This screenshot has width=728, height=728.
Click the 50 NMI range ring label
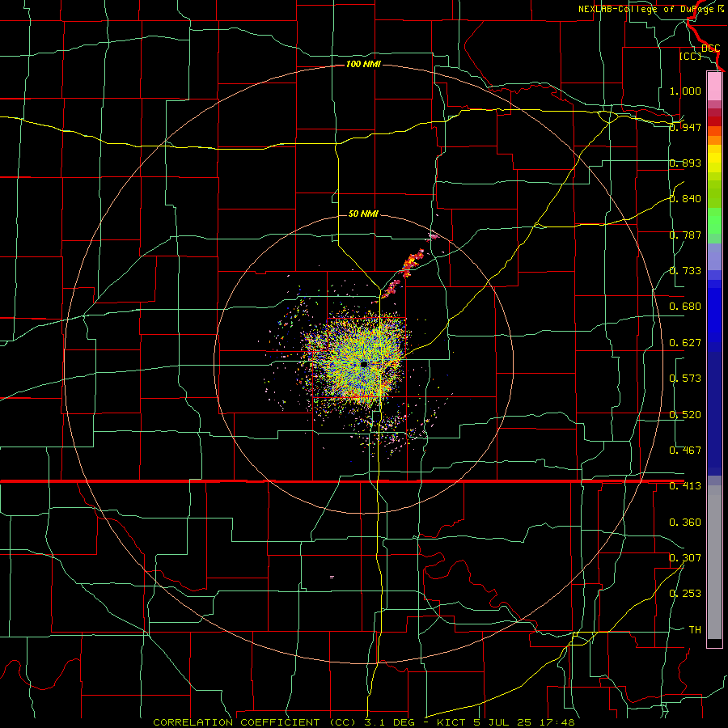point(363,214)
